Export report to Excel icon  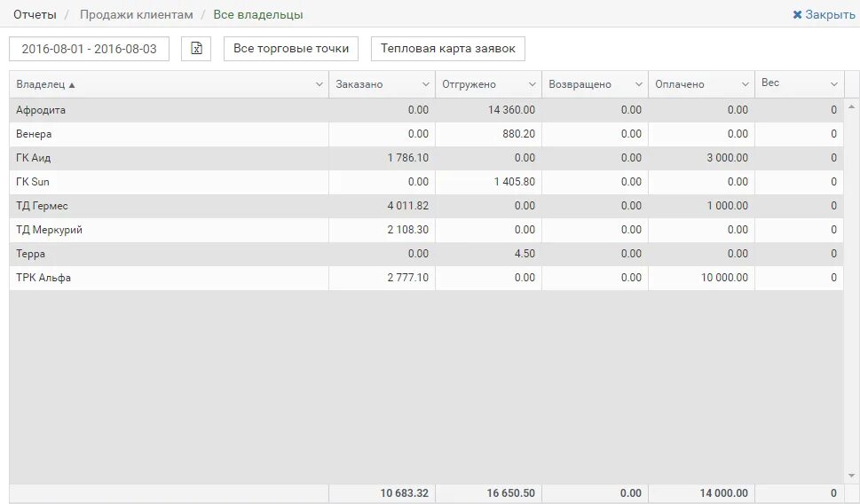pyautogui.click(x=196, y=48)
